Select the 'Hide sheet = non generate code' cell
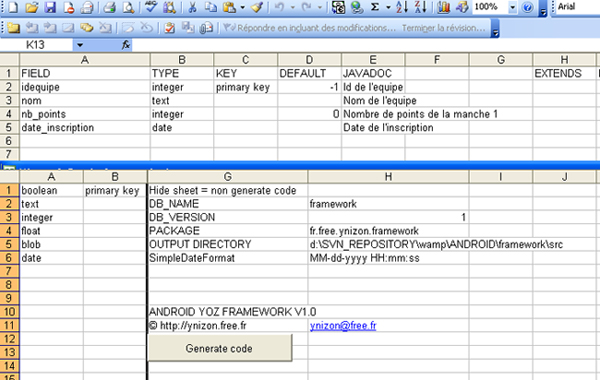Image resolution: width=600 pixels, height=380 pixels. click(x=228, y=190)
